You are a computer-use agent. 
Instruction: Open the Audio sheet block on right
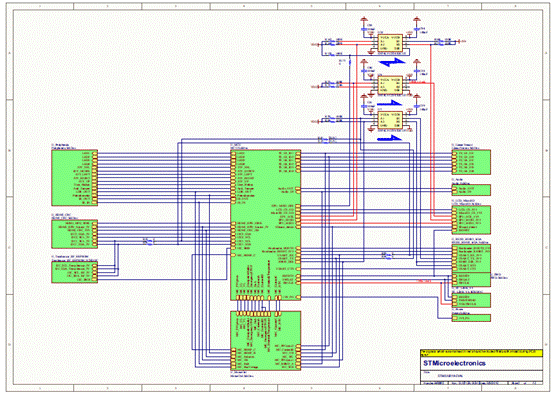coord(471,190)
